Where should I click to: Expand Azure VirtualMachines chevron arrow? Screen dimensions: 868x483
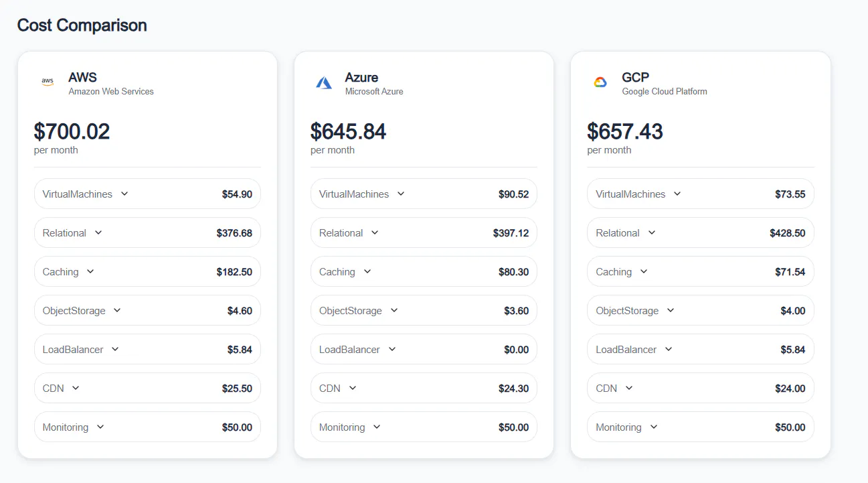point(401,194)
